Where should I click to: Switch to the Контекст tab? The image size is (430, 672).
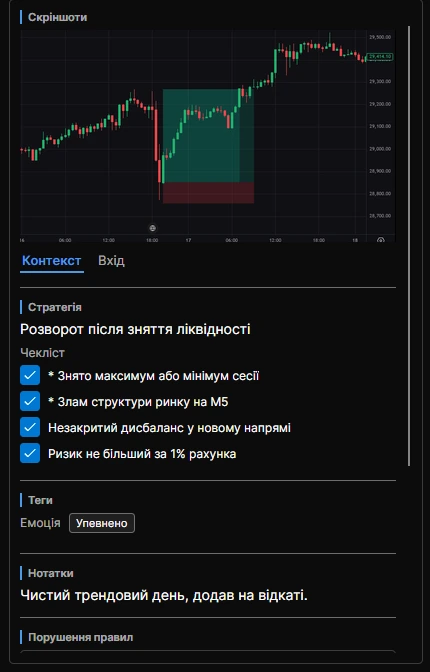pyautogui.click(x=51, y=261)
